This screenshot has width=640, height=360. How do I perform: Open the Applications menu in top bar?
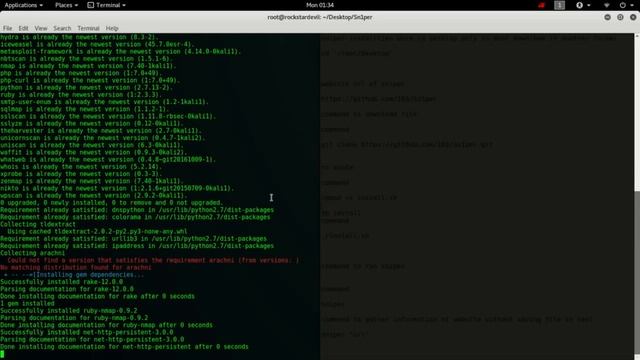pyautogui.click(x=23, y=5)
